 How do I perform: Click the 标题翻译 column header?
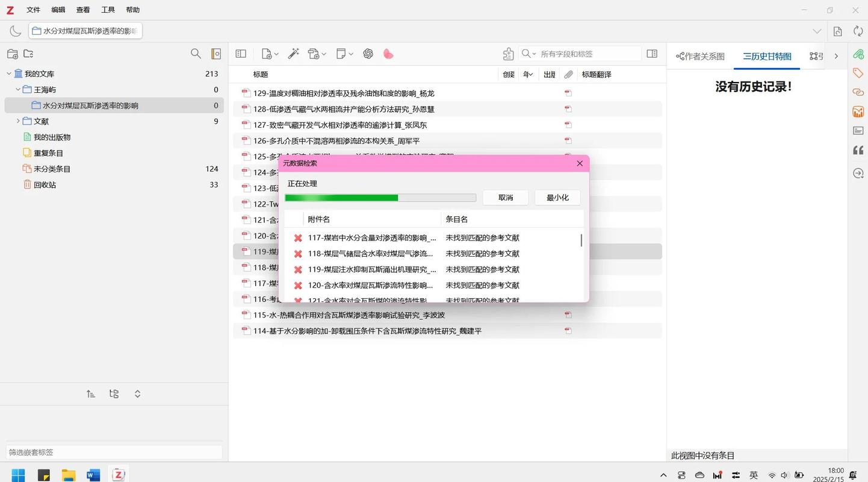(597, 74)
